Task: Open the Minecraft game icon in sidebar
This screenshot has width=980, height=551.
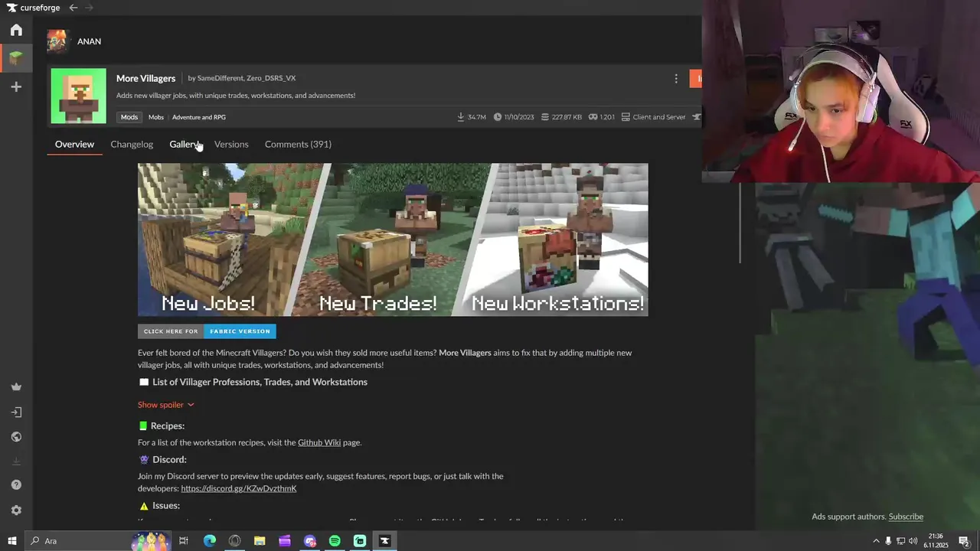Action: click(16, 58)
